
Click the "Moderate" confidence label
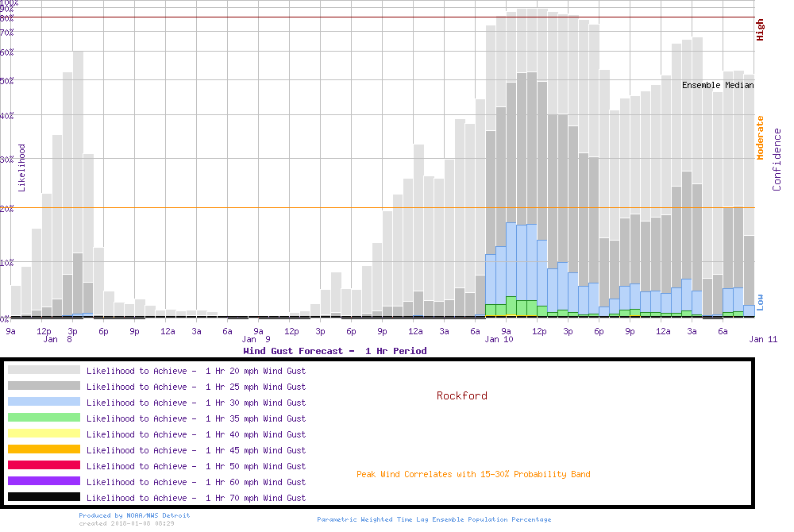pos(760,138)
